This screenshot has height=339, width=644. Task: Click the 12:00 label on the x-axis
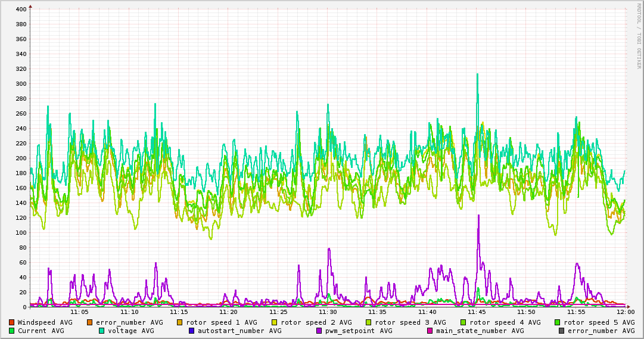click(625, 312)
